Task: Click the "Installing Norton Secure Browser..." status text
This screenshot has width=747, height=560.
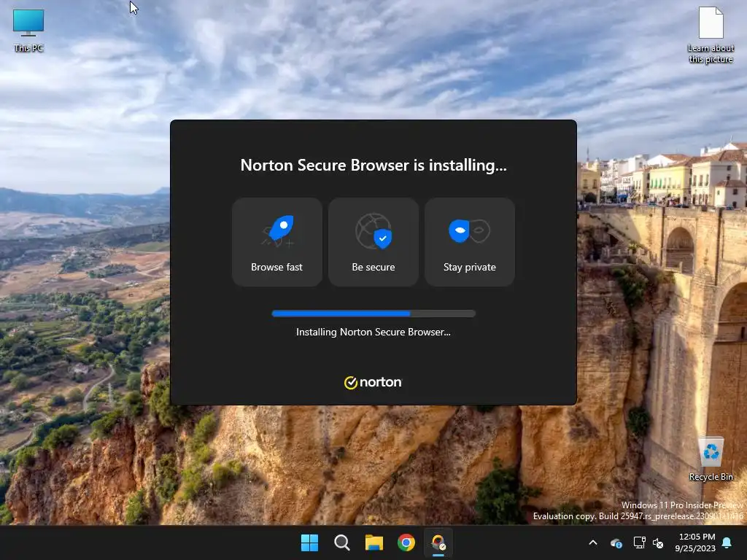Action: [x=373, y=332]
